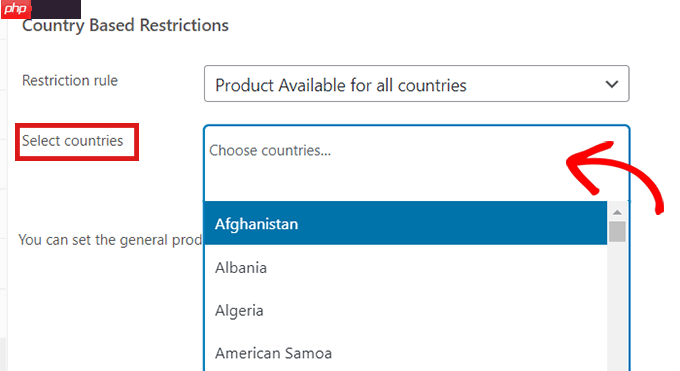The height and width of the screenshot is (371, 680).
Task: Click the scrollbar up arrow
Action: [x=617, y=212]
